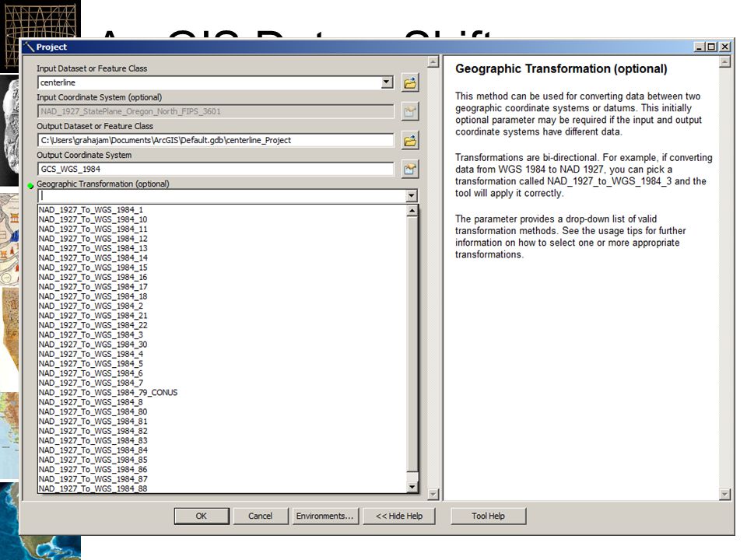This screenshot has height=560, width=747.
Task: Select NAD_1927_To_WGS_1984_30
Action: pos(223,345)
